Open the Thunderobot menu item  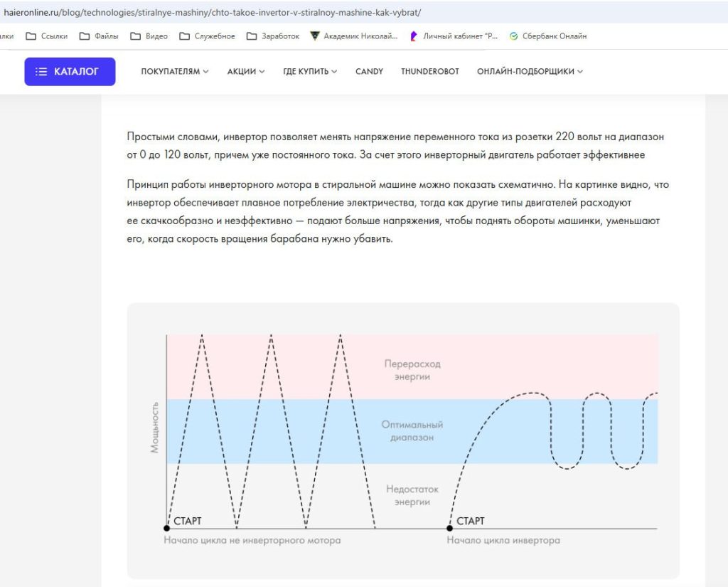click(429, 71)
